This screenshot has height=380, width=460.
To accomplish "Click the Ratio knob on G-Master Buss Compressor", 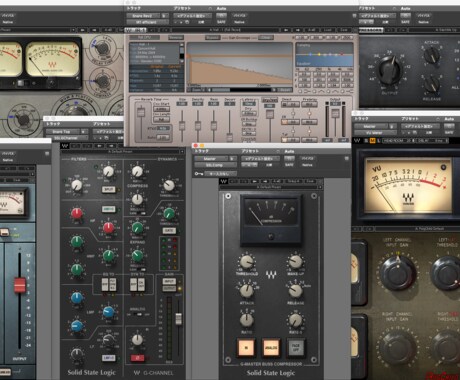I will click(247, 320).
